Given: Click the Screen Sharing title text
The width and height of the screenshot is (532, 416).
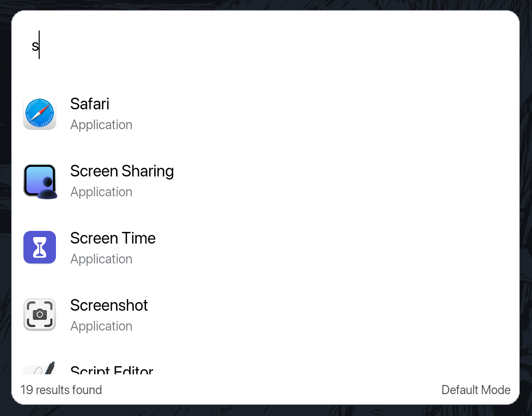Looking at the screenshot, I should coord(122,171).
